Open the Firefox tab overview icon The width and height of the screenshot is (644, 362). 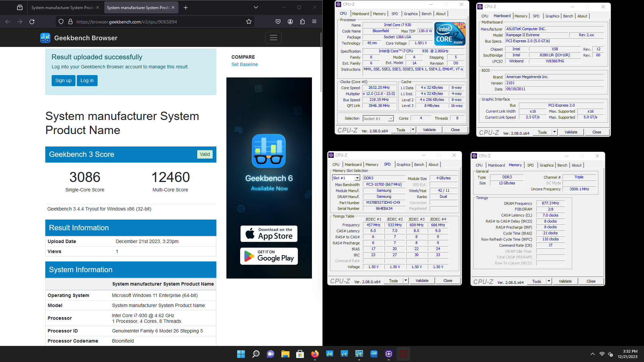tap(20, 7)
